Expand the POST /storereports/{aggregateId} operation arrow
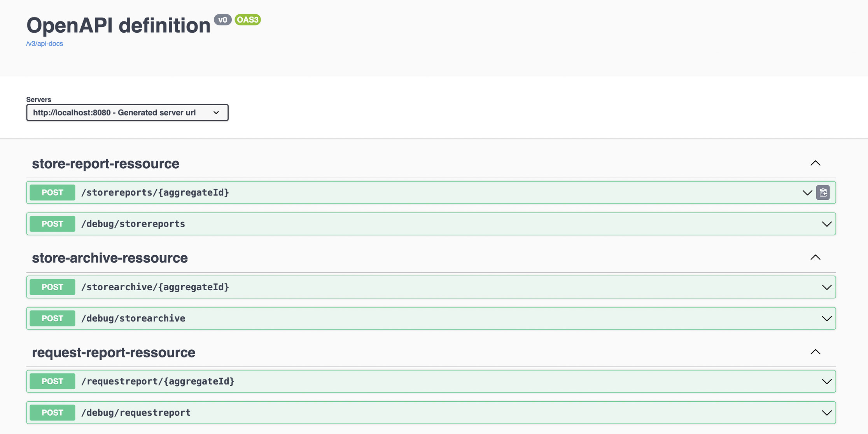 pyautogui.click(x=807, y=193)
